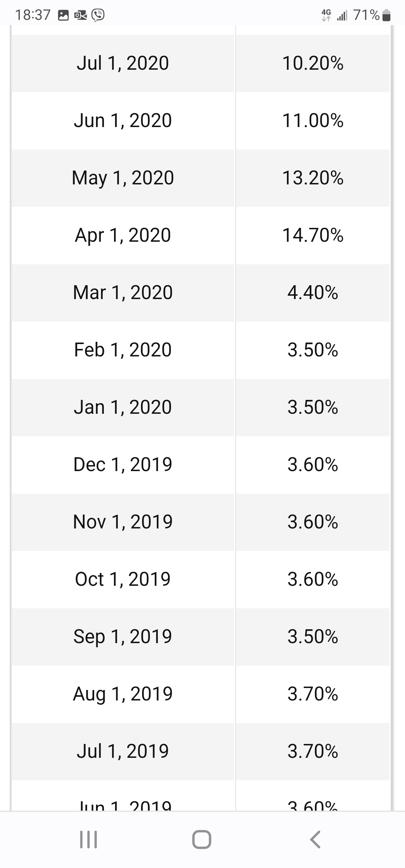Tap the 4.40% value for March 2020
Image resolution: width=405 pixels, height=868 pixels.
tap(313, 293)
